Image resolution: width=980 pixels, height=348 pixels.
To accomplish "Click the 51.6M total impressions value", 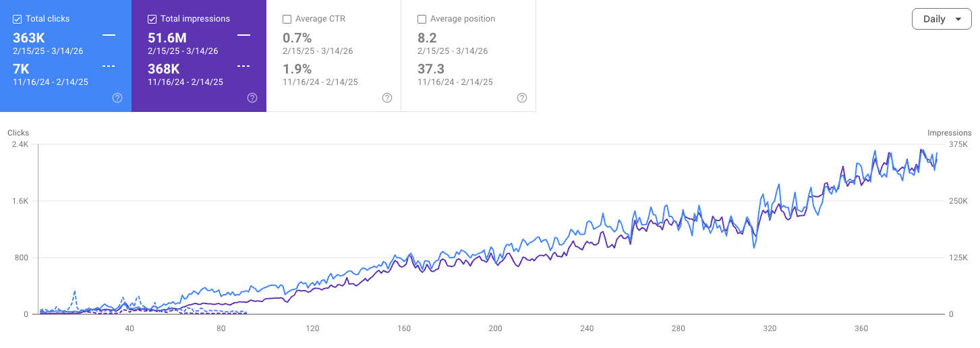I will 167,38.
